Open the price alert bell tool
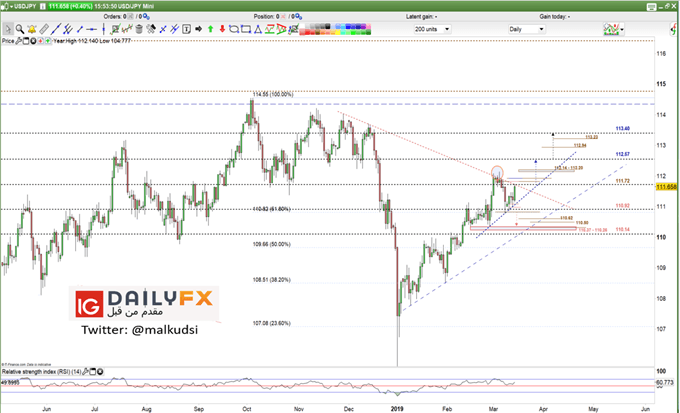Viewport: 680px width, 413px height. coord(31,29)
